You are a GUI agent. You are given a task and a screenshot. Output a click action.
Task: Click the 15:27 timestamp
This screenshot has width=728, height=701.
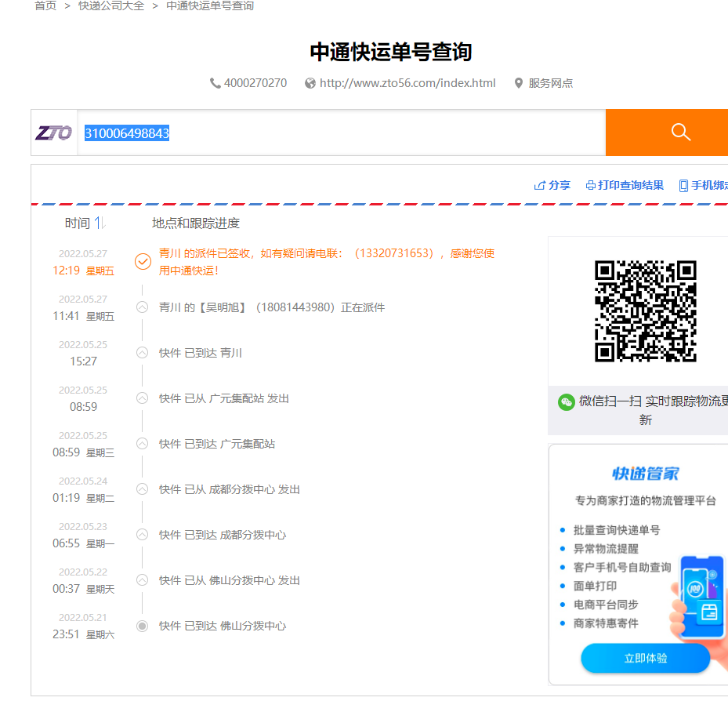pyautogui.click(x=84, y=361)
